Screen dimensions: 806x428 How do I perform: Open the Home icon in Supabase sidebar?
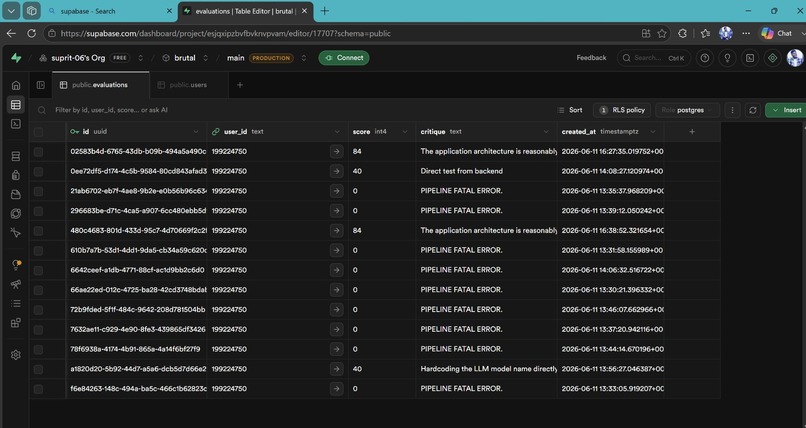click(16, 85)
